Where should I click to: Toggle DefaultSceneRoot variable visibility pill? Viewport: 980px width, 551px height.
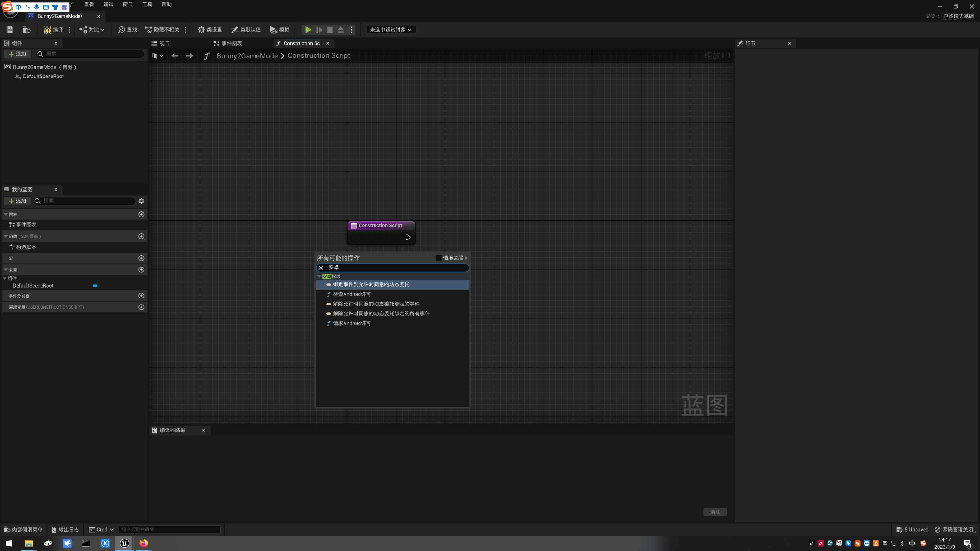point(95,286)
